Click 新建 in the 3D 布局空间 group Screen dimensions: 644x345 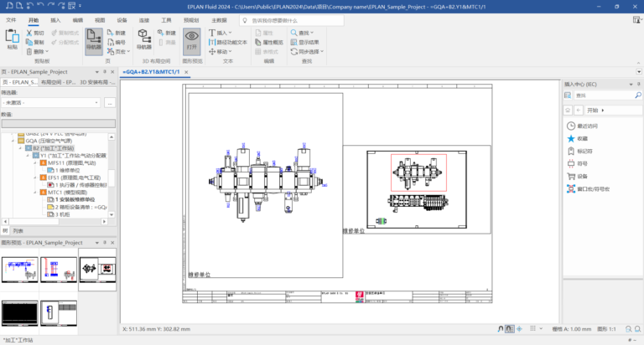[166, 33]
